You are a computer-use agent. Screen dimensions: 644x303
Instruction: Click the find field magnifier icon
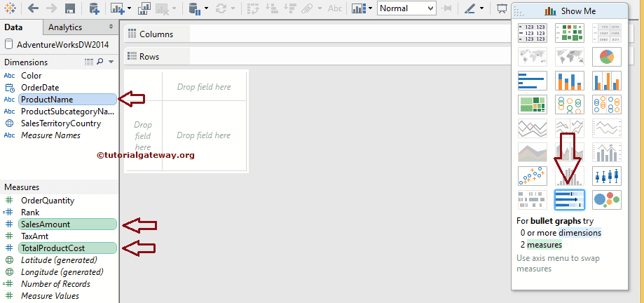click(x=100, y=62)
